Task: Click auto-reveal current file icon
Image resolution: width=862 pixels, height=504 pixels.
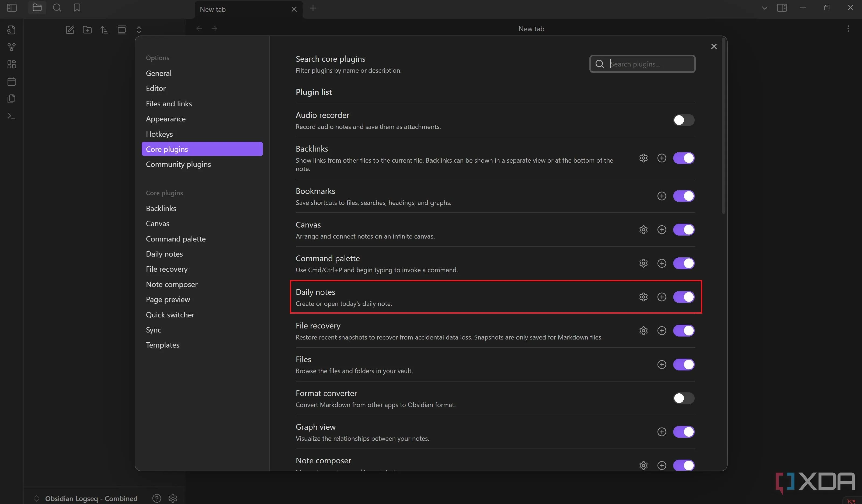Action: 122,30
